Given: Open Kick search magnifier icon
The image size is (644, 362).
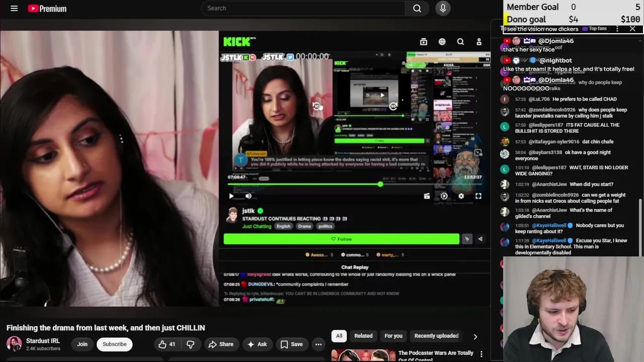Looking at the screenshot, I should [x=460, y=42].
